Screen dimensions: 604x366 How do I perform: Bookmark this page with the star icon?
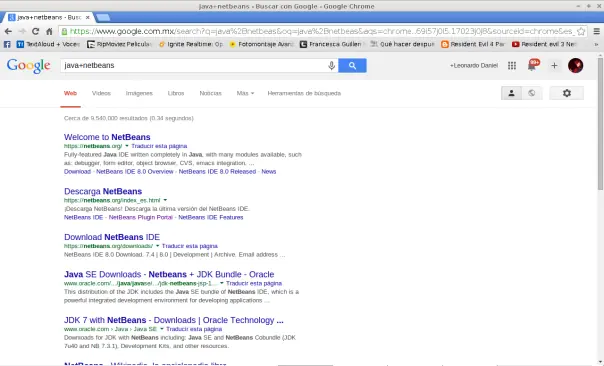pos(581,31)
